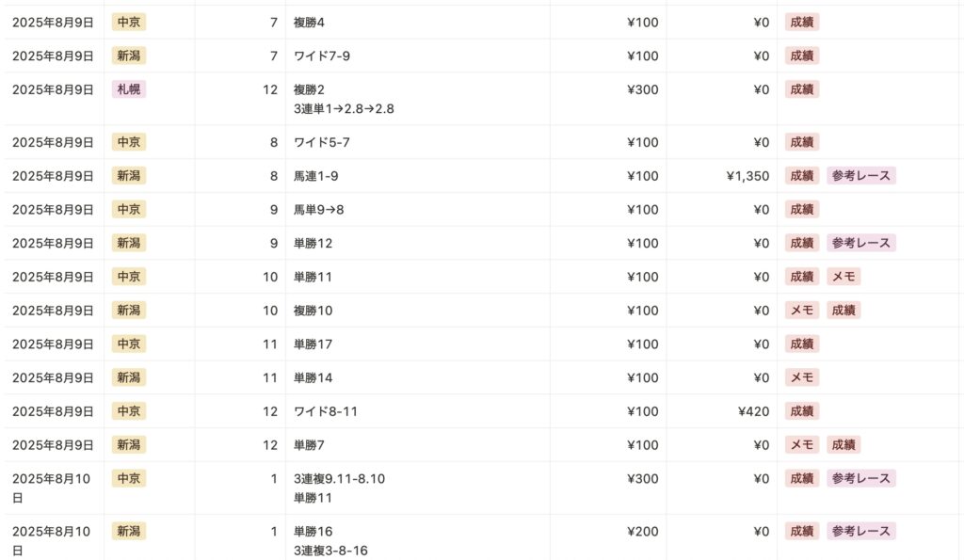Select the ¥1,350 payout cell
The image size is (964, 560).
coord(747,176)
